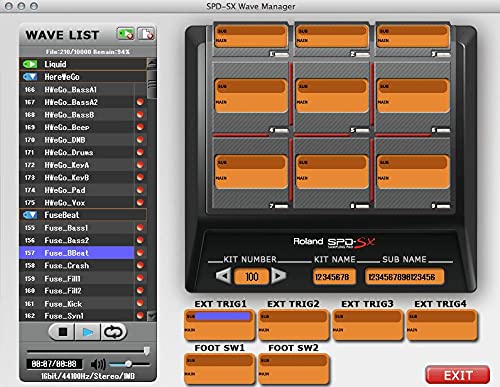Go to next kit number arrow
The image size is (500, 387).
click(x=279, y=276)
